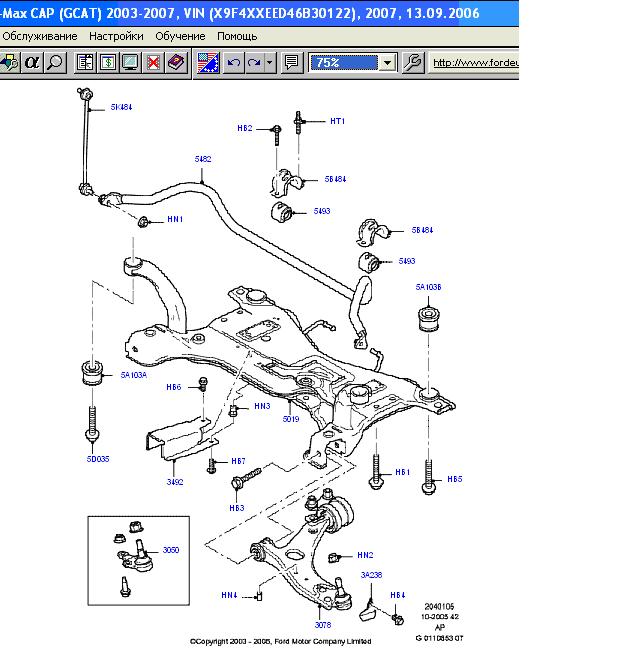Click the flag language switch icon
This screenshot has height=664, width=640.
[x=208, y=63]
